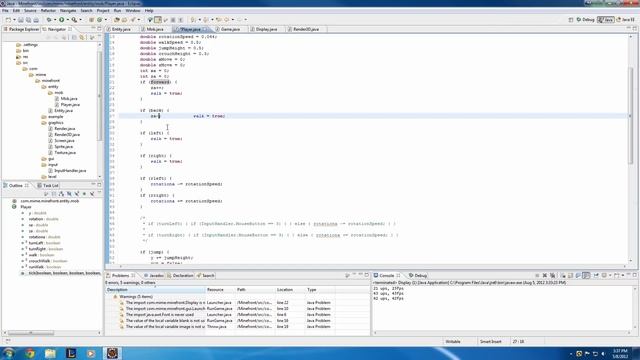Open the New file dropdown arrow
This screenshot has width=640, height=360.
point(15,20)
